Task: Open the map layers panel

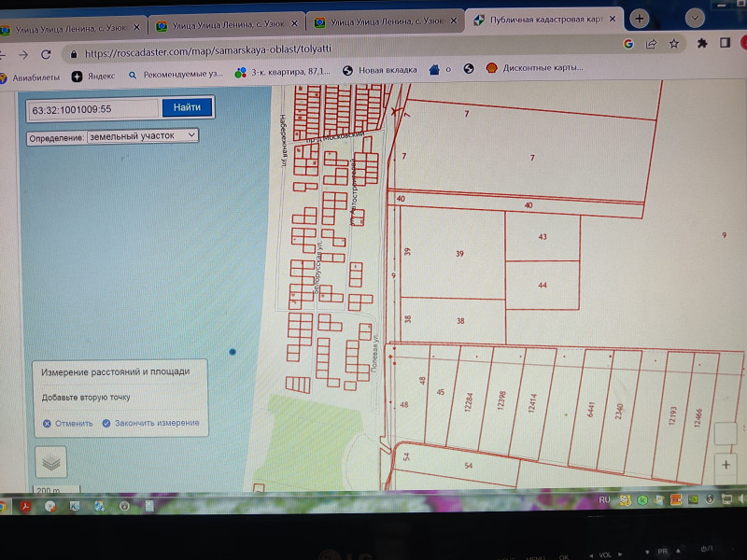Action: pos(51,462)
